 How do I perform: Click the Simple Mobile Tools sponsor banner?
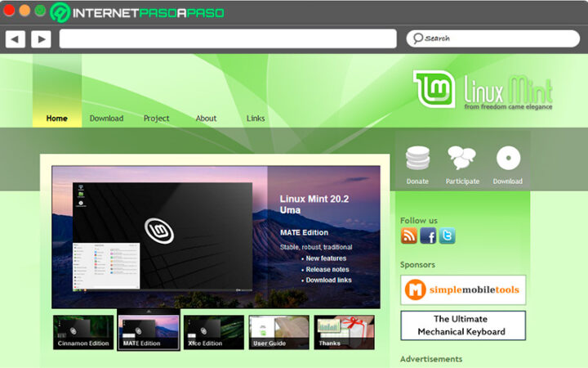(x=463, y=289)
